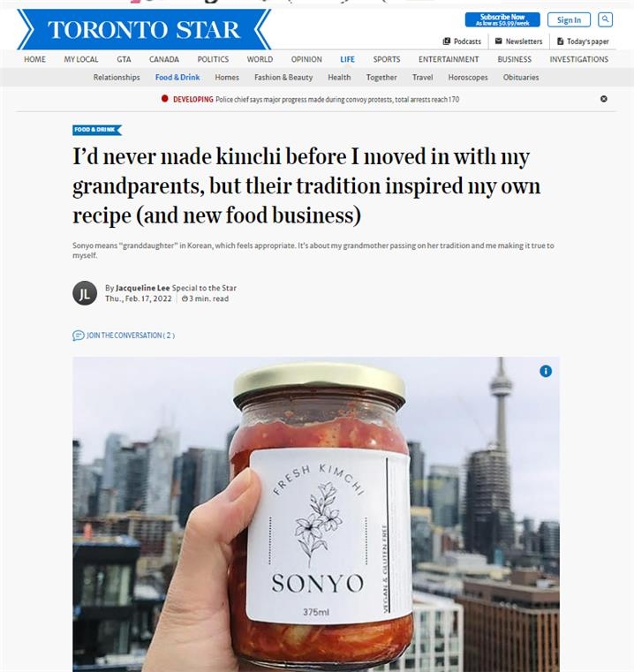This screenshot has height=672, width=634.
Task: Open the comments speech bubble icon
Action: click(78, 336)
